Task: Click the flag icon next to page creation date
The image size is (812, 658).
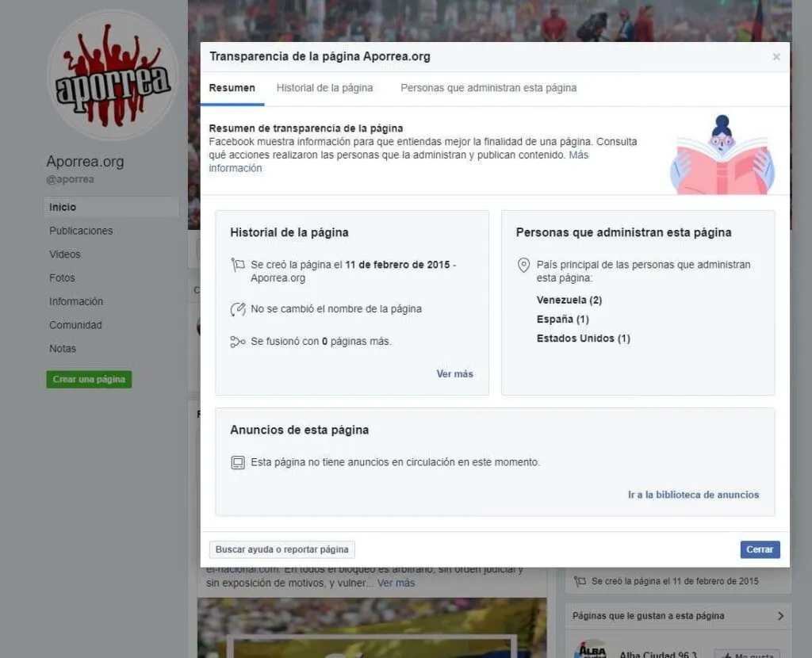Action: click(238, 265)
